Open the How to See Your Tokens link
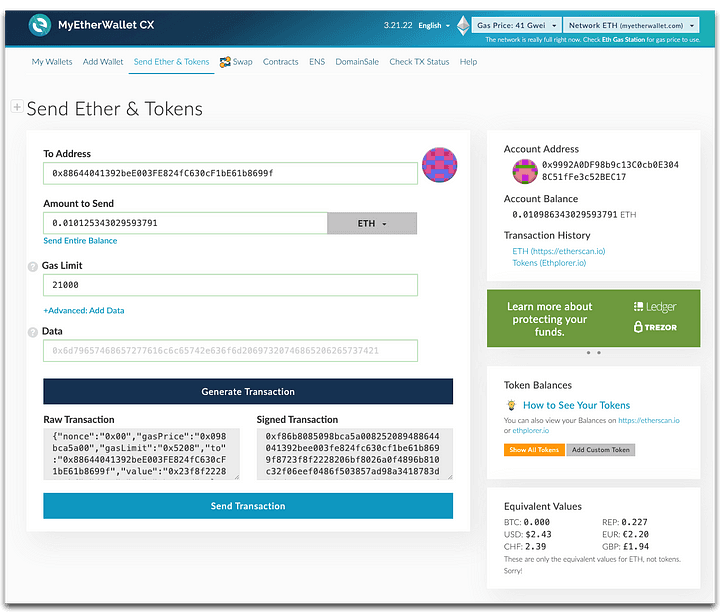 pos(576,405)
